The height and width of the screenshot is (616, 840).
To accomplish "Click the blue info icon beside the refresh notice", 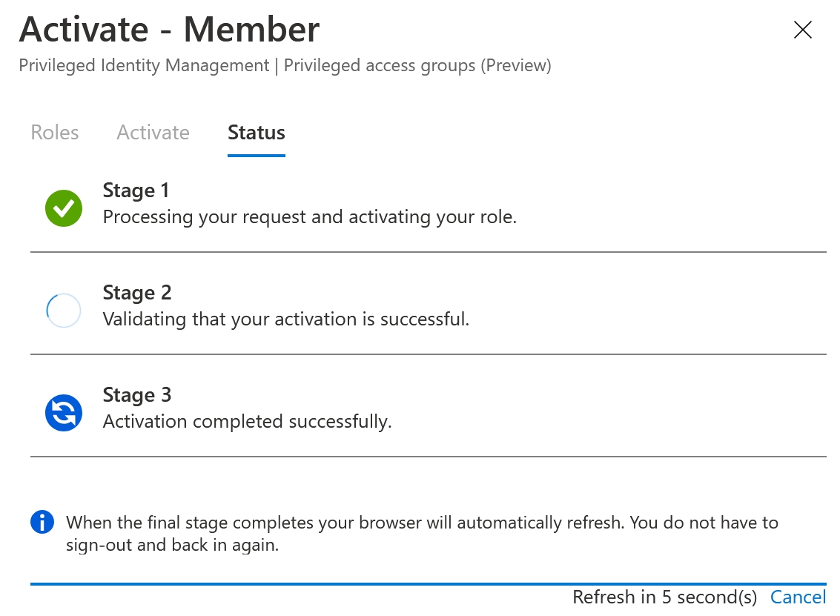I will [x=42, y=523].
